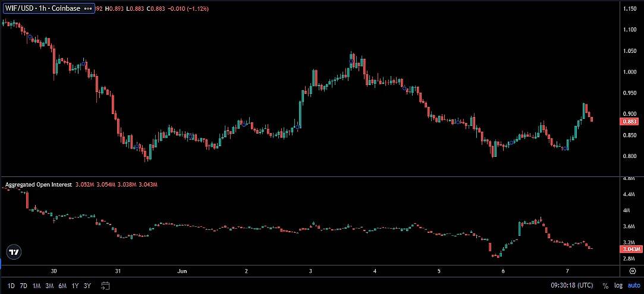Select the 7D time range

[24, 286]
